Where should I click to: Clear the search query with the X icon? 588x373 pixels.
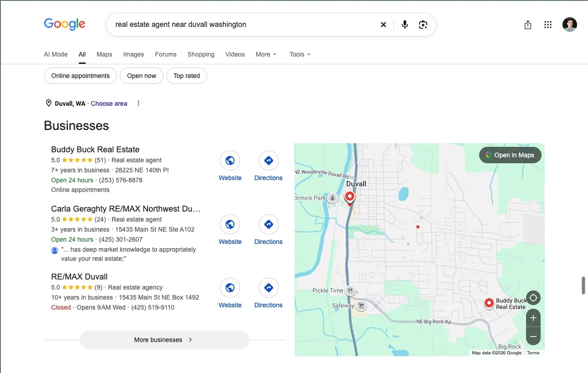point(383,25)
